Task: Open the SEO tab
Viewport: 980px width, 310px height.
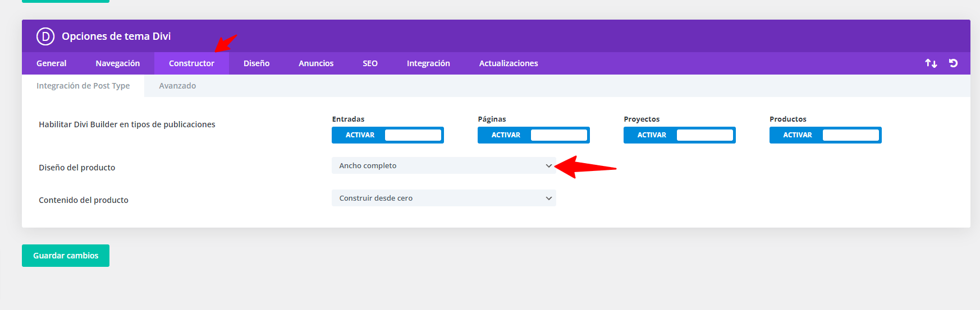Action: (x=370, y=63)
